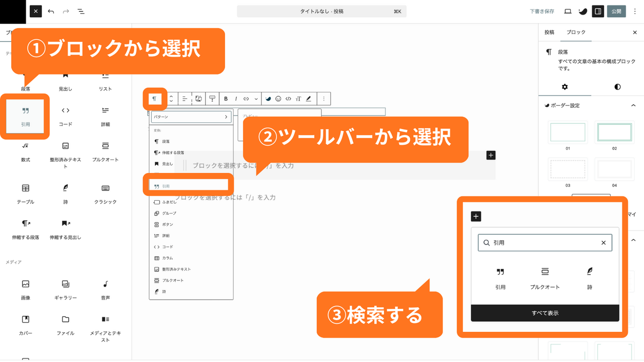The image size is (644, 362).
Task: Insert the クラシック block from the inserter
Action: [105, 194]
